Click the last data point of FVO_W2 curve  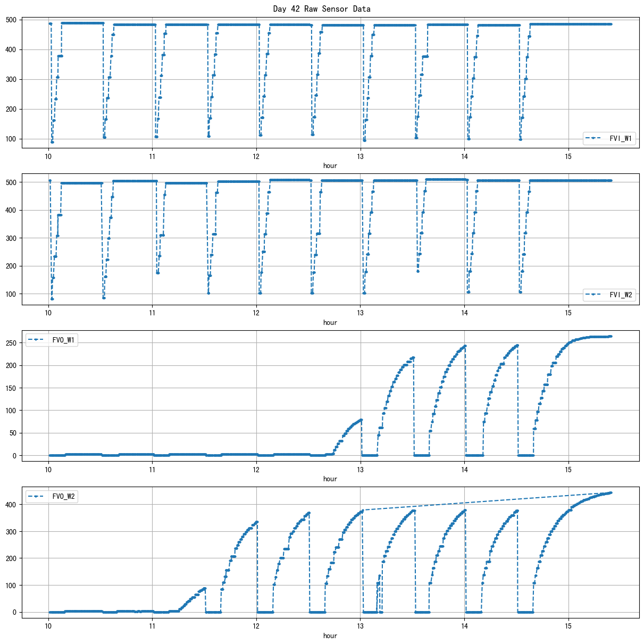pyautogui.click(x=610, y=492)
